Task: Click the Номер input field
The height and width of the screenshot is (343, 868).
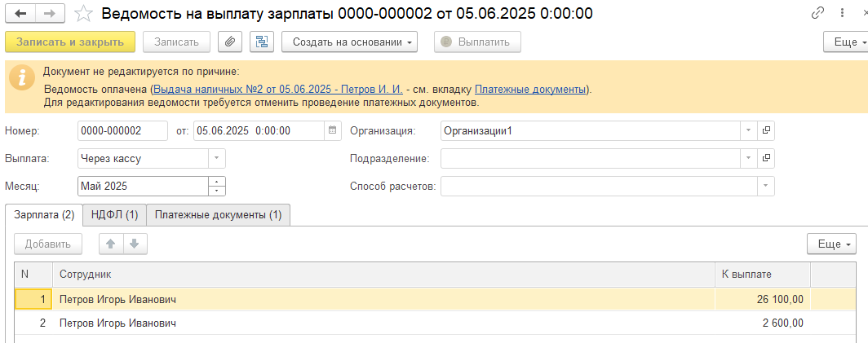Action: (x=123, y=130)
